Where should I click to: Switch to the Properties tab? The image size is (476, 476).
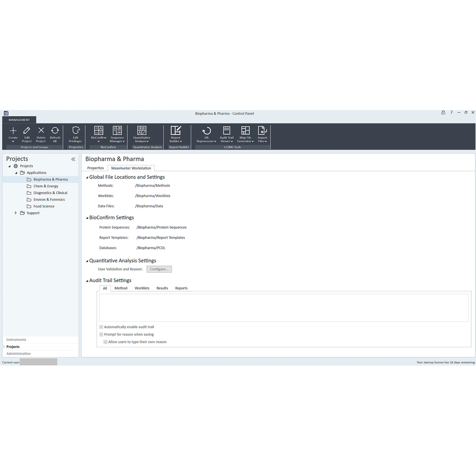(95, 168)
